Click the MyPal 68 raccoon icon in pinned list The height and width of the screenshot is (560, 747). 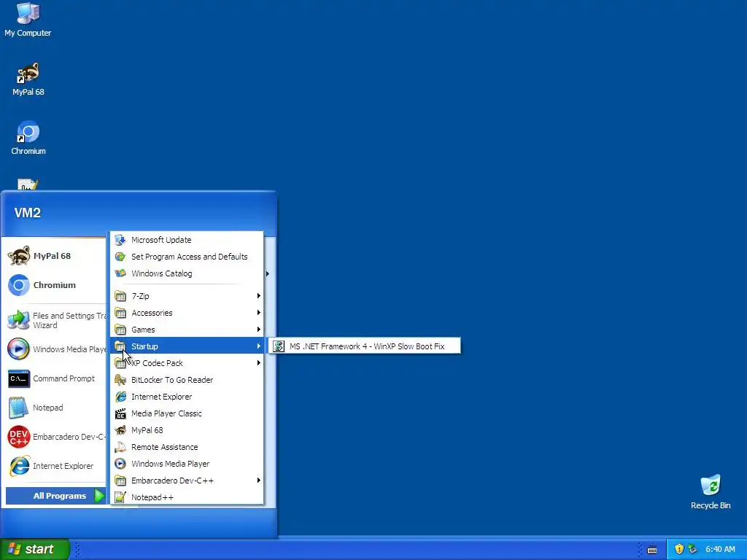pyautogui.click(x=19, y=256)
